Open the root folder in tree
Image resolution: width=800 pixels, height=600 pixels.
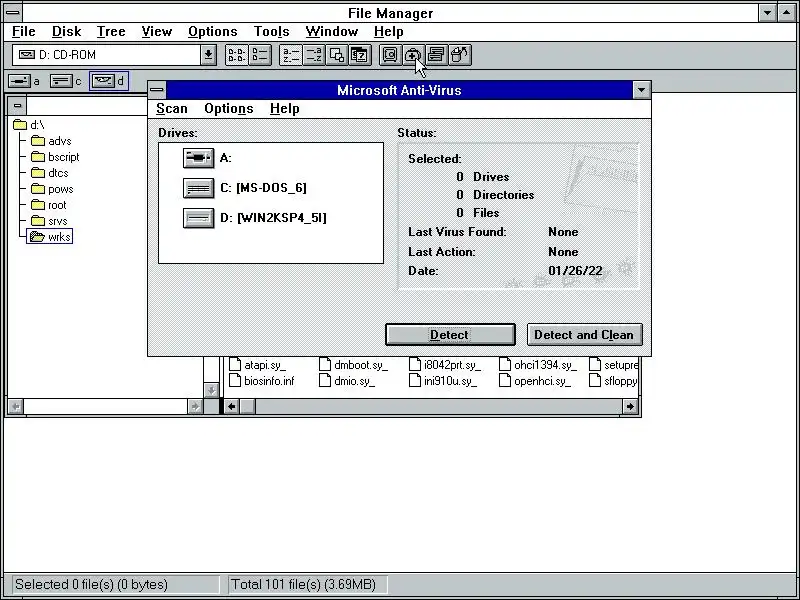pyautogui.click(x=48, y=205)
